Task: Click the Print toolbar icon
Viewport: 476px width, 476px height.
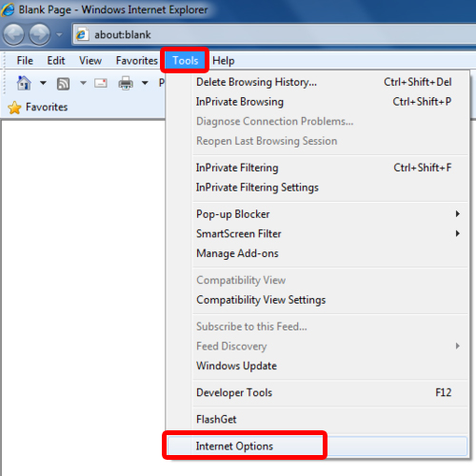Action: (126, 83)
